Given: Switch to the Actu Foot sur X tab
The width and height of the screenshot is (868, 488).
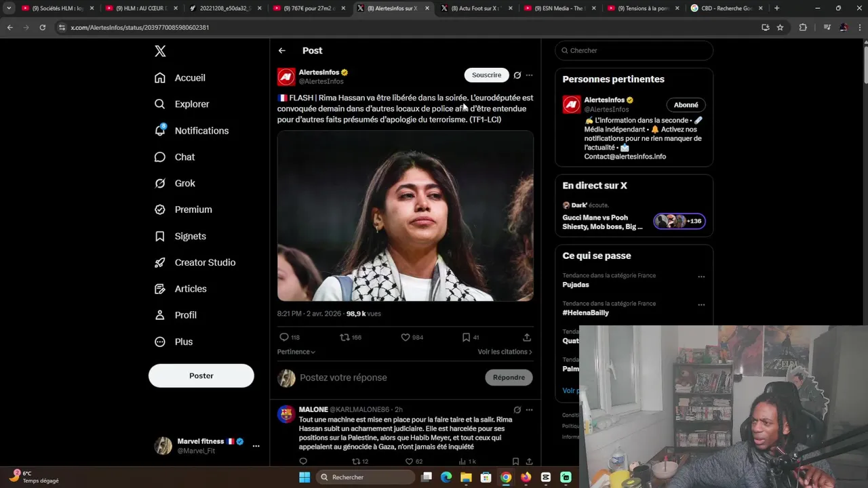Looking at the screenshot, I should click(x=476, y=8).
